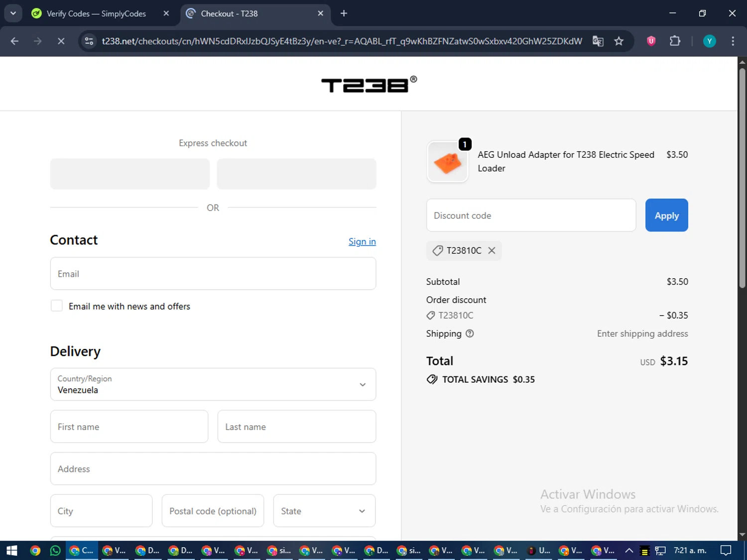Tick Email me with news and offers
This screenshot has height=560, width=747.
click(57, 306)
